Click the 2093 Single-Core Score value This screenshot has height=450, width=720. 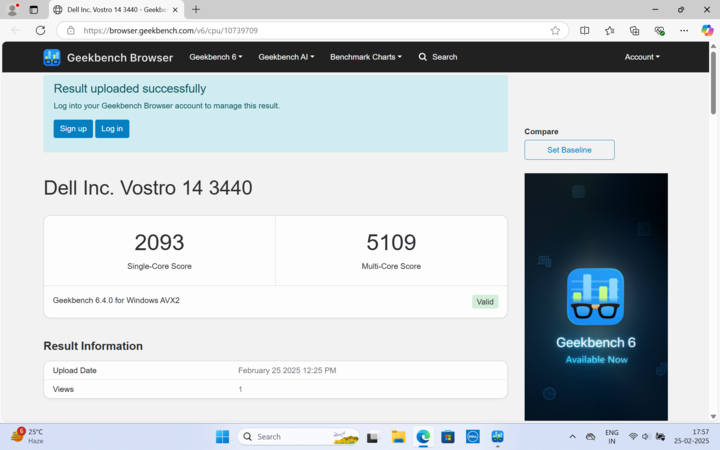[159, 242]
